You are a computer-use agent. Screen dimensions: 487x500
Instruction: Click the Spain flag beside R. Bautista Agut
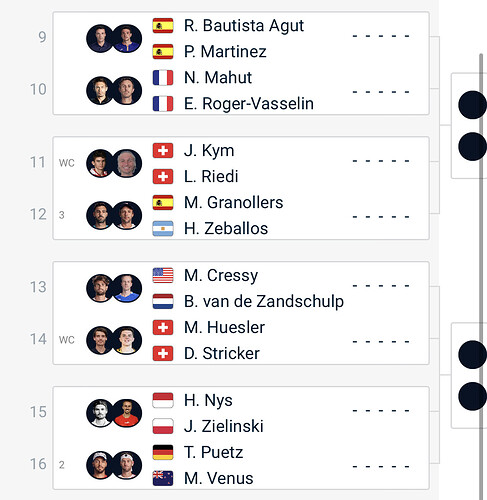tap(163, 26)
